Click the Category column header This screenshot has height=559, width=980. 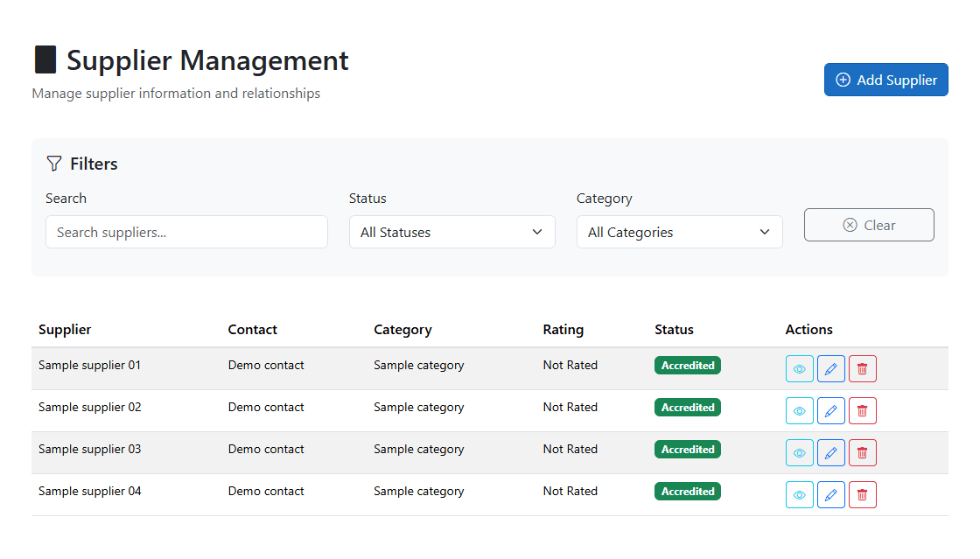click(x=402, y=330)
